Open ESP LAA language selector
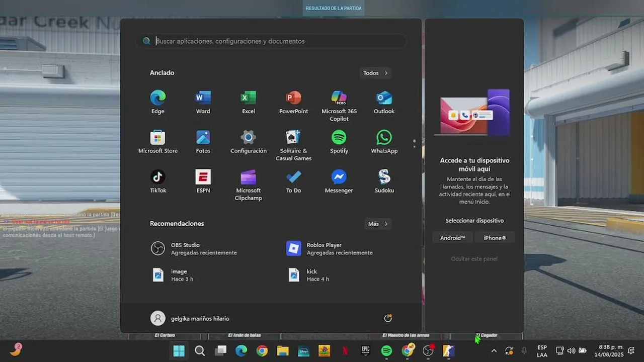The image size is (644, 362). (x=542, y=351)
